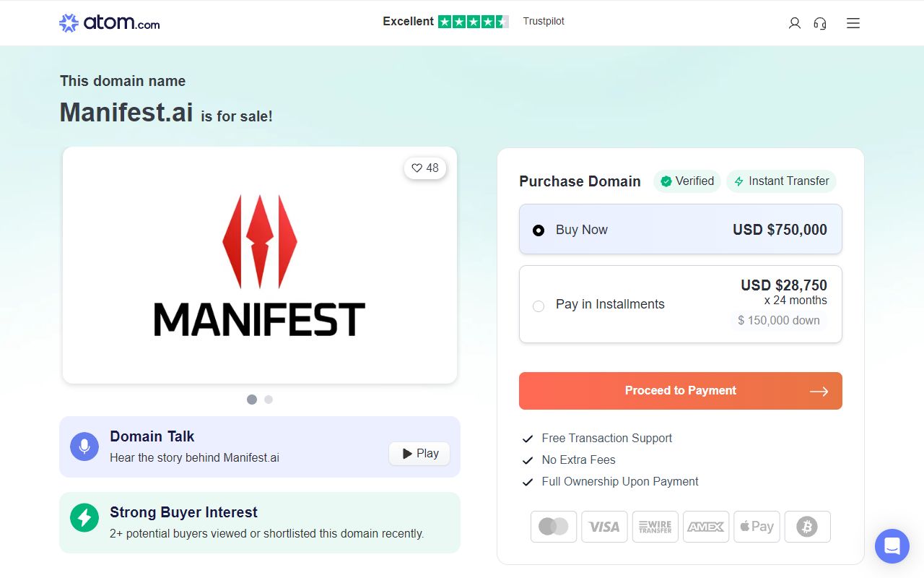Switch to the second carousel slide dot

coord(268,399)
